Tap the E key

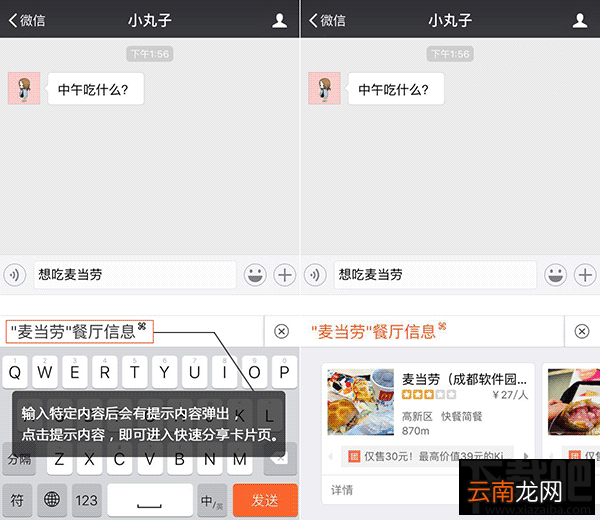75,372
